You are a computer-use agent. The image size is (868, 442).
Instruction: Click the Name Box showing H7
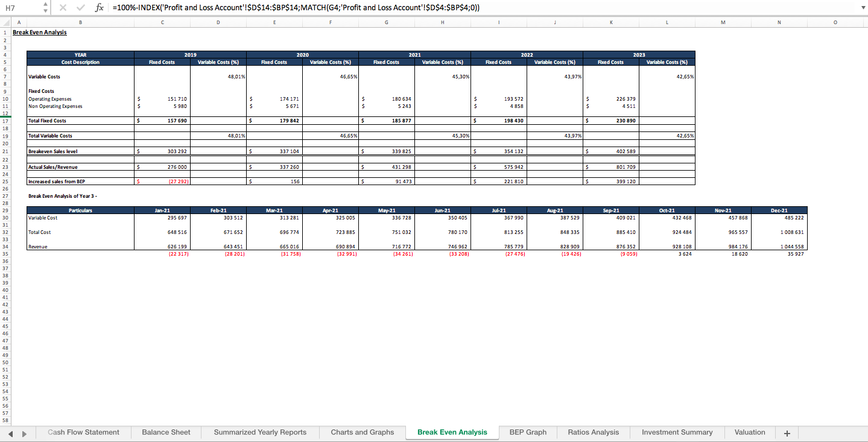pyautogui.click(x=20, y=8)
